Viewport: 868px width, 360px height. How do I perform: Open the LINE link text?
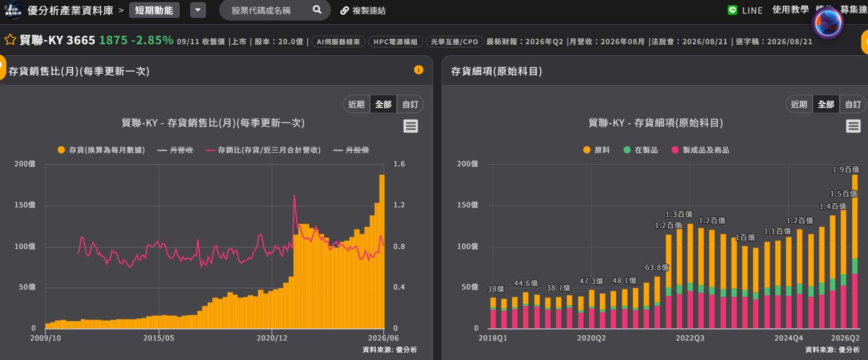pyautogui.click(x=753, y=11)
